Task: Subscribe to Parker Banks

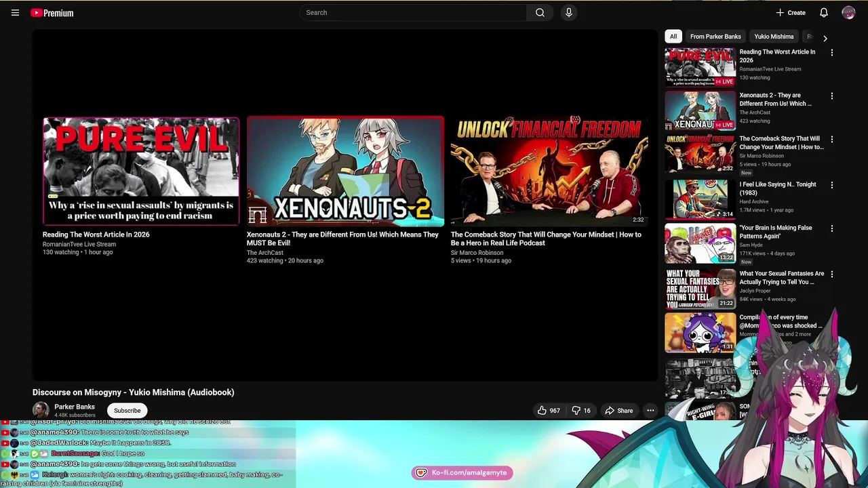Action: [x=127, y=410]
